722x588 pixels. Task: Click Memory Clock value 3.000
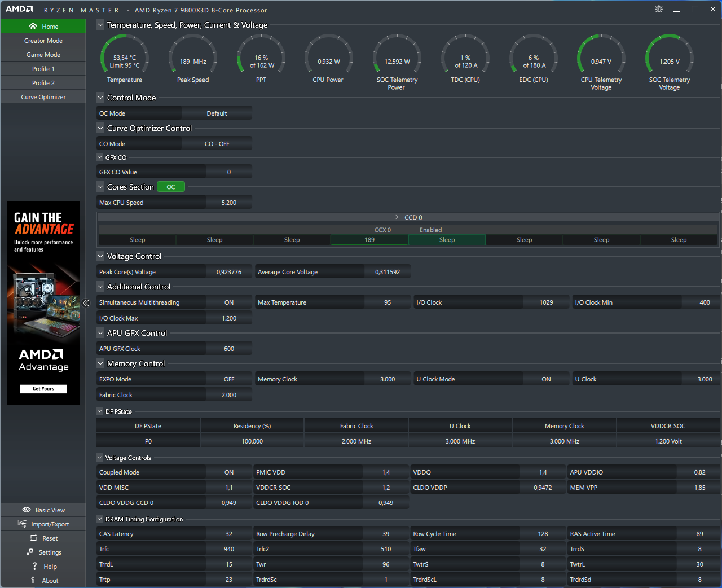pyautogui.click(x=388, y=379)
